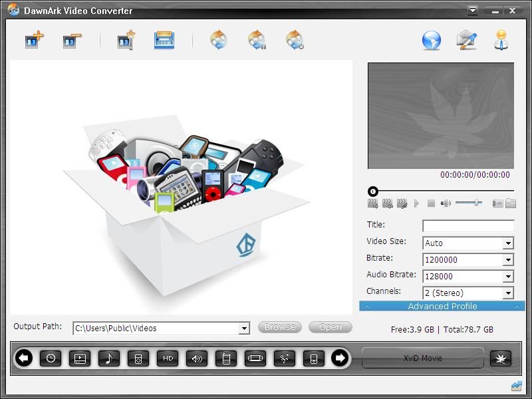The image size is (532, 399).
Task: Click the Free:3.9 GB disk space text
Action: coord(412,329)
